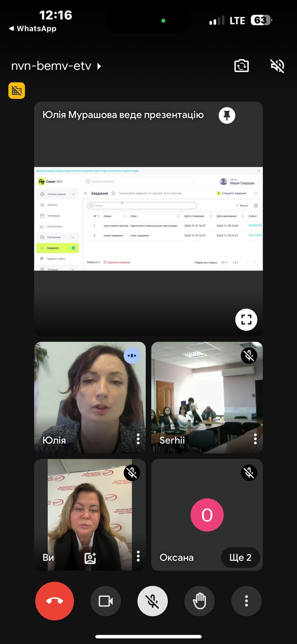297x644 pixels.
Task: Open more options in the bottom call bar
Action: [x=247, y=601]
